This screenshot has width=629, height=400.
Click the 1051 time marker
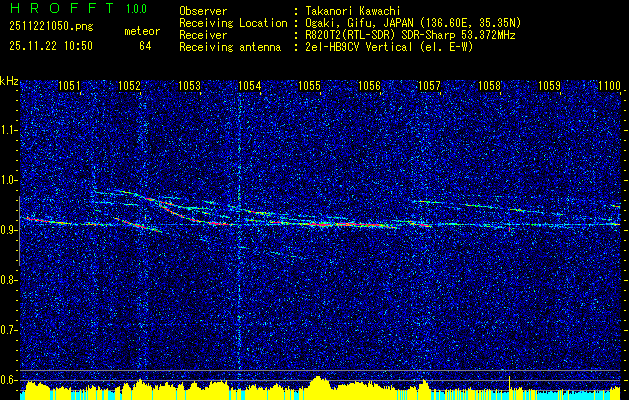coord(69,85)
